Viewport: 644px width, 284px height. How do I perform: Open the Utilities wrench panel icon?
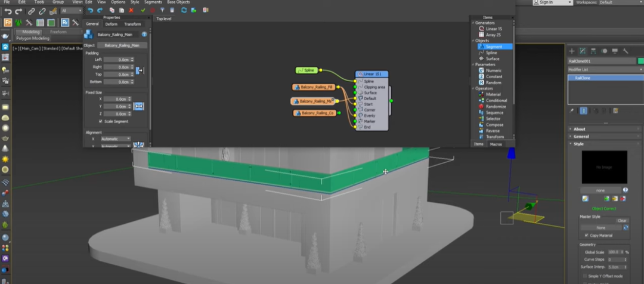point(626,51)
